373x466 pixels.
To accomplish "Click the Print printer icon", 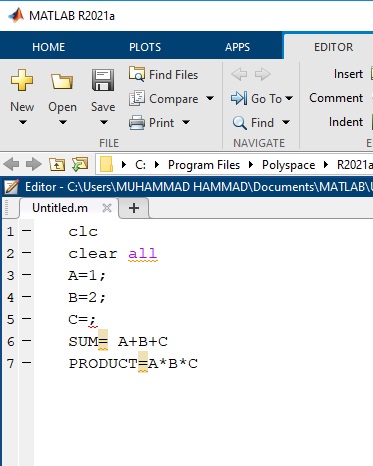I will click(137, 123).
